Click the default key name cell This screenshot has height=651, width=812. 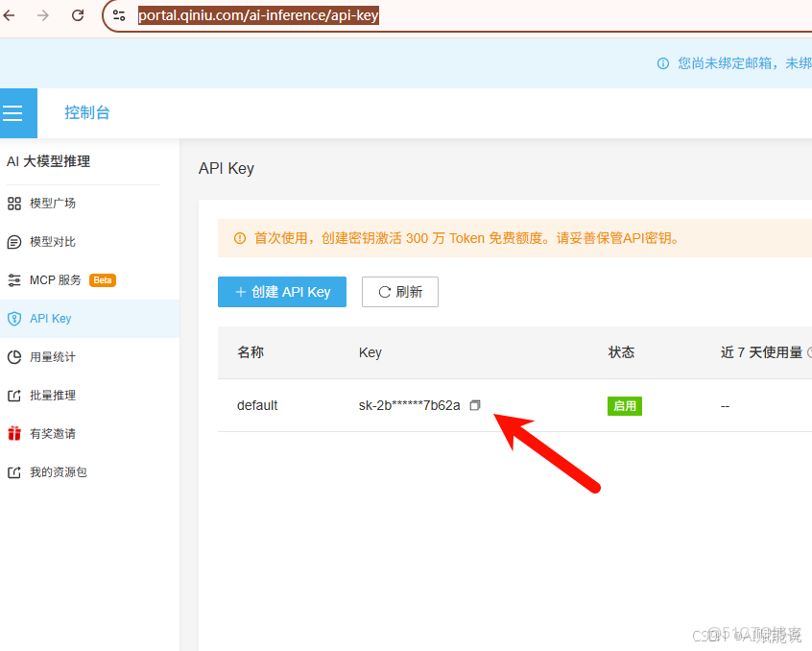point(257,405)
